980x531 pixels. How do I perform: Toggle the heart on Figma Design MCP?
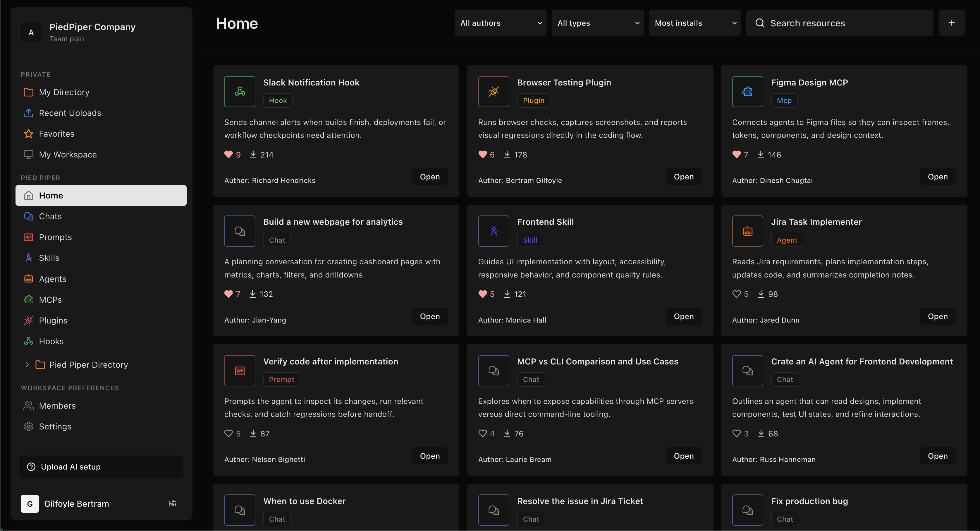737,155
